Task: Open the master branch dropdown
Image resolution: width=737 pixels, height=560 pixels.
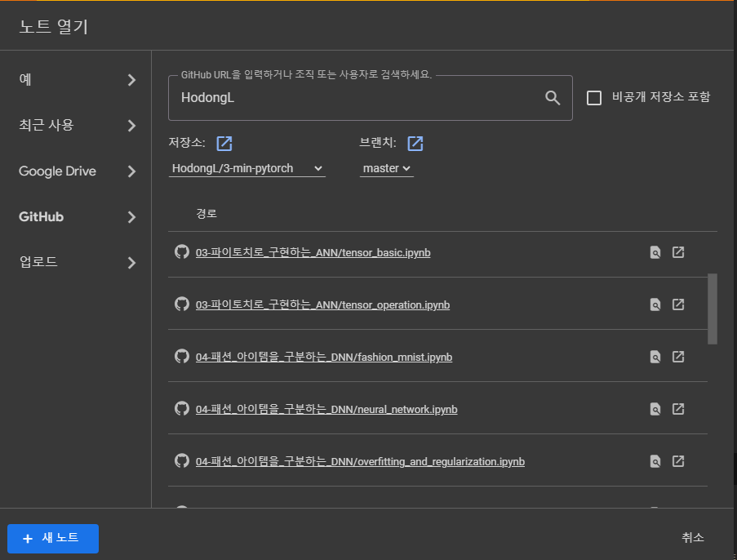Action: (x=386, y=168)
